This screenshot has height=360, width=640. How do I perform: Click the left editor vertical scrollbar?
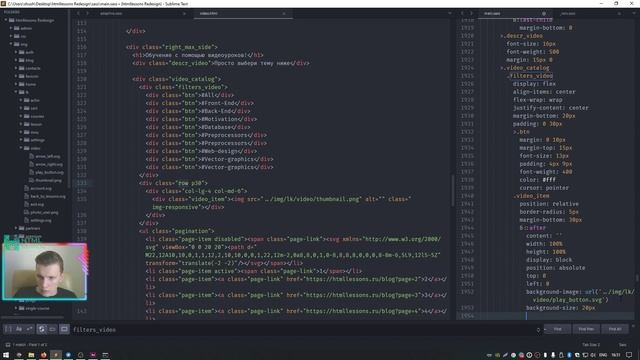click(452, 191)
